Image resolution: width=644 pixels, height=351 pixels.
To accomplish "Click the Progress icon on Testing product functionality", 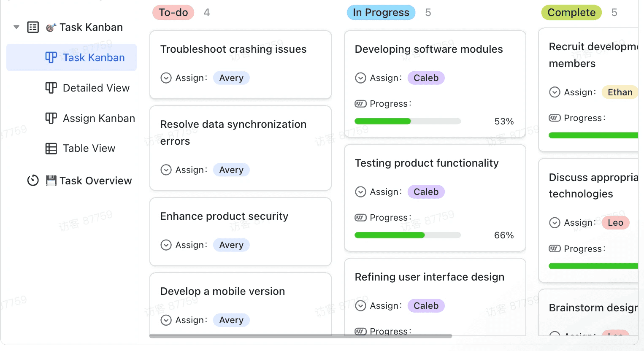I will click(361, 217).
